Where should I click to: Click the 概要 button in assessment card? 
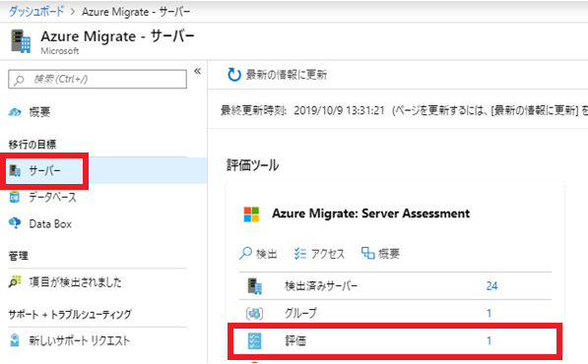(380, 254)
